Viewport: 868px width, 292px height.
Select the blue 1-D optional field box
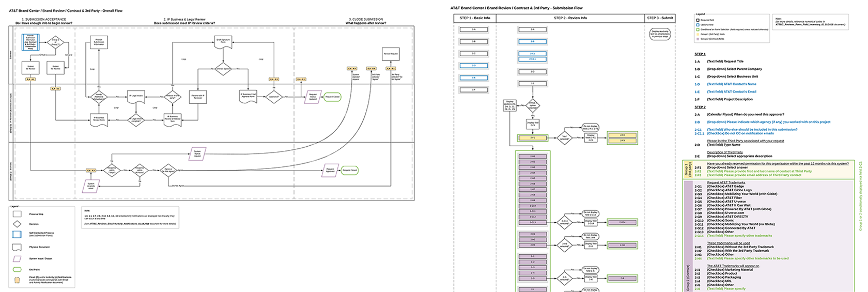pyautogui.click(x=474, y=66)
